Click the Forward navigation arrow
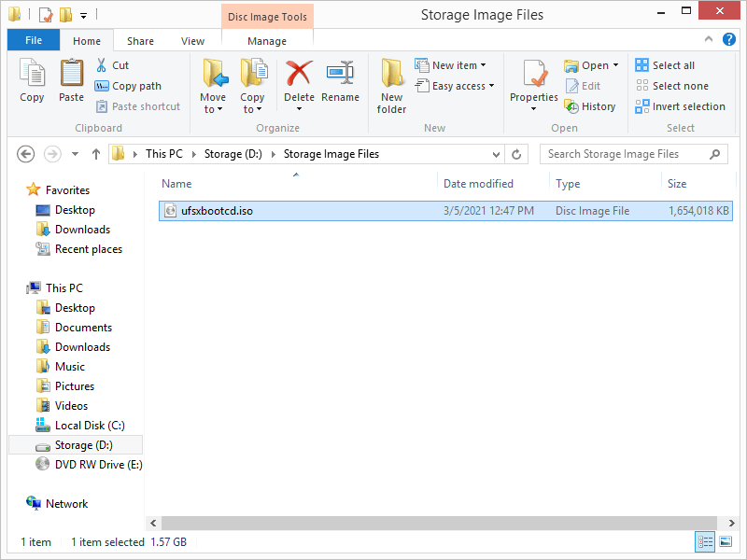 [52, 154]
